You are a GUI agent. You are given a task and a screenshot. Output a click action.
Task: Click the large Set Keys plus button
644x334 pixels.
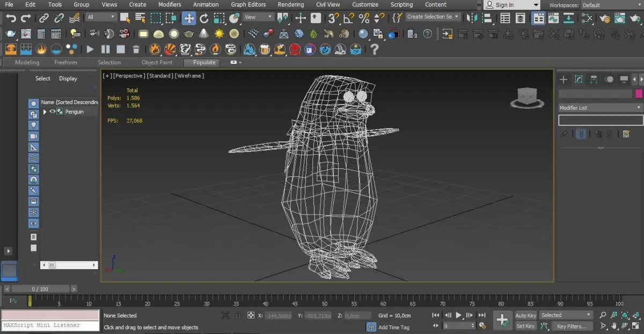click(502, 320)
